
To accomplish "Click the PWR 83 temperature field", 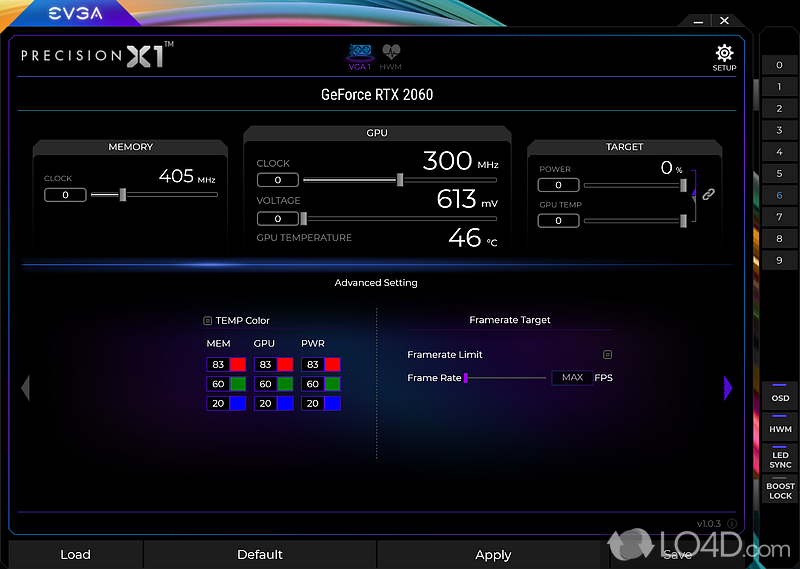I will tap(313, 364).
